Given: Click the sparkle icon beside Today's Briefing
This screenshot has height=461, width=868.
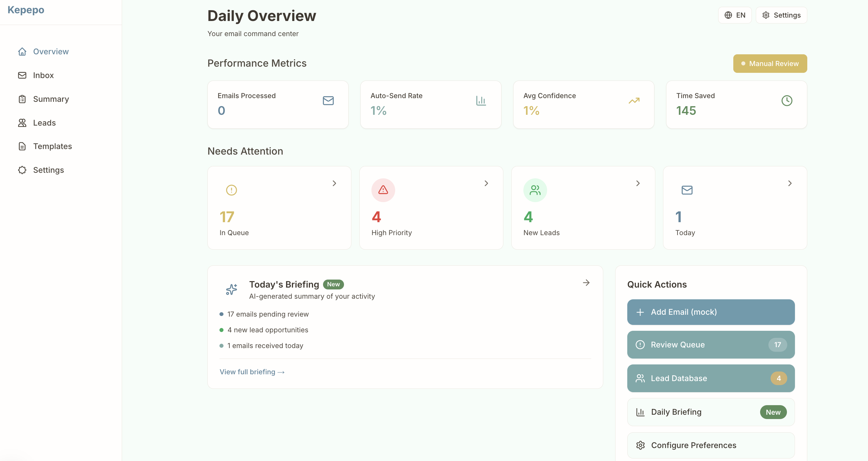Looking at the screenshot, I should pyautogui.click(x=231, y=289).
